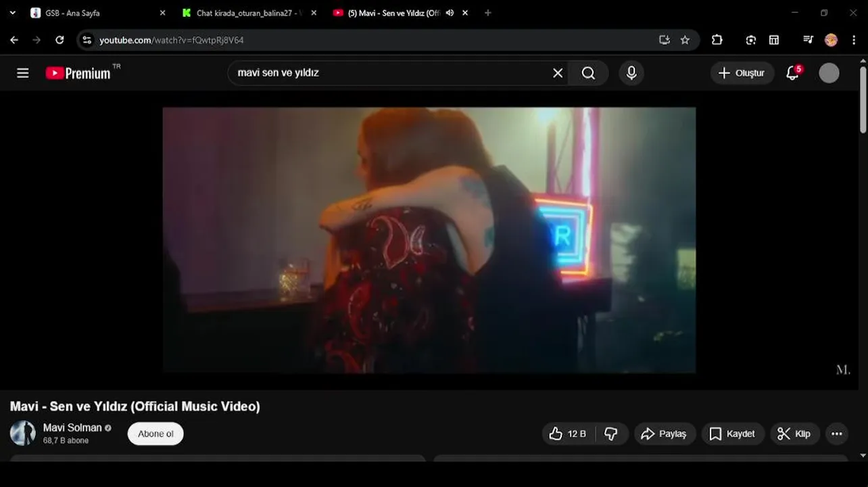Run search with magnifying glass button
Viewport: 868px width, 487px height.
[589, 73]
